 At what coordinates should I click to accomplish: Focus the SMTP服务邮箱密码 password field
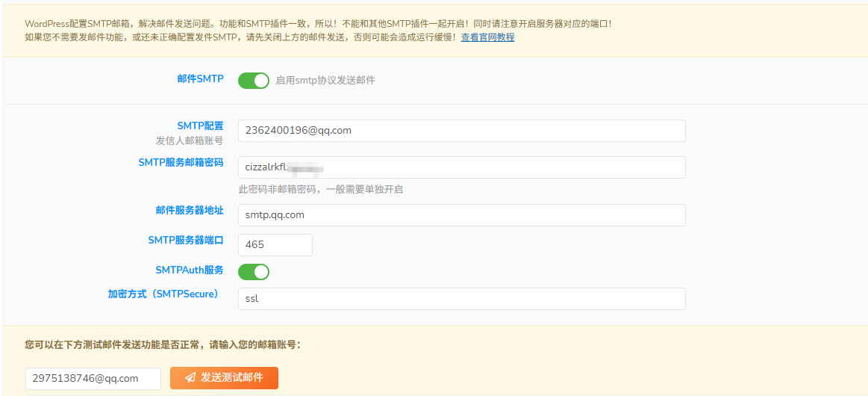[461, 167]
